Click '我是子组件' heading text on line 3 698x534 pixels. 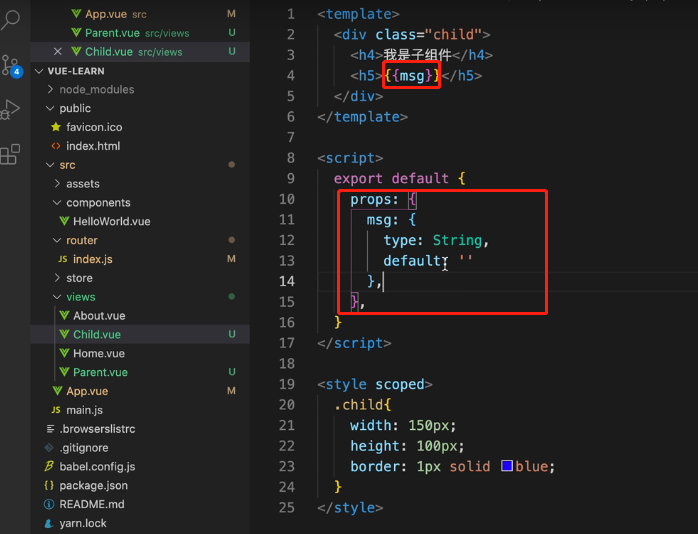417,55
